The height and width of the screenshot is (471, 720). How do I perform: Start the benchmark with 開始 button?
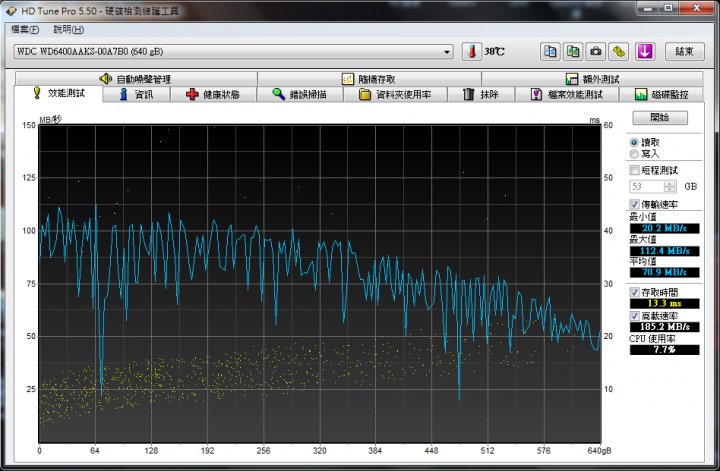tap(660, 118)
